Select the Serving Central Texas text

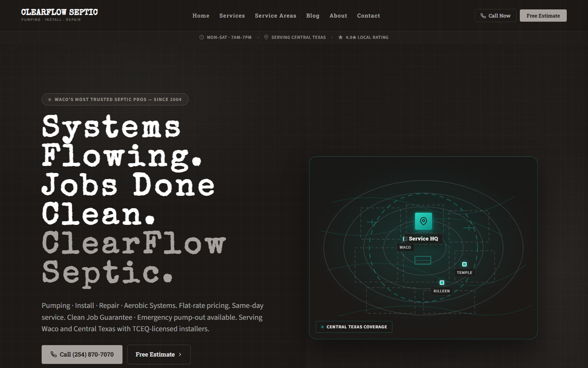coord(298,37)
